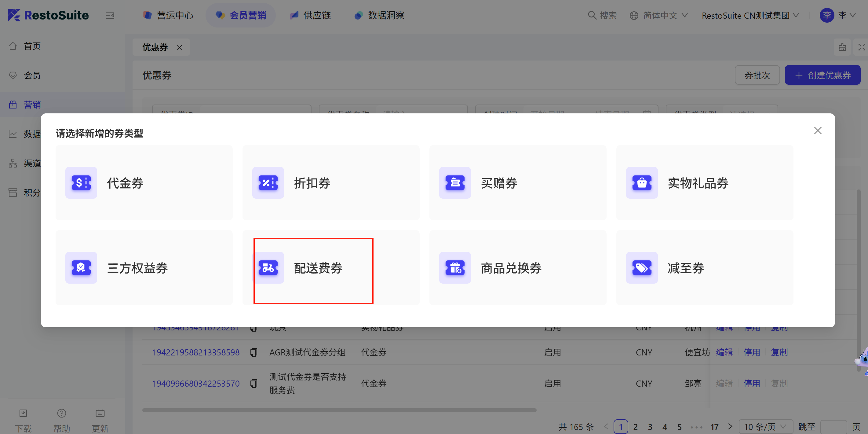868x434 pixels.
Task: Open 数据 section chart icon in sidebar
Action: (13, 134)
